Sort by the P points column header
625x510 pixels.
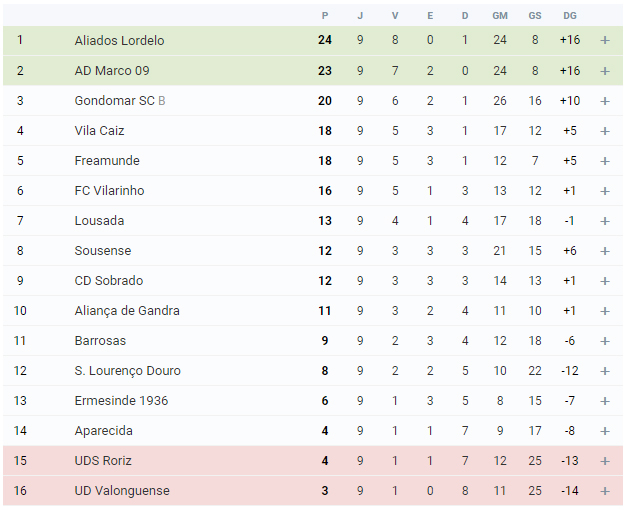[x=325, y=16]
